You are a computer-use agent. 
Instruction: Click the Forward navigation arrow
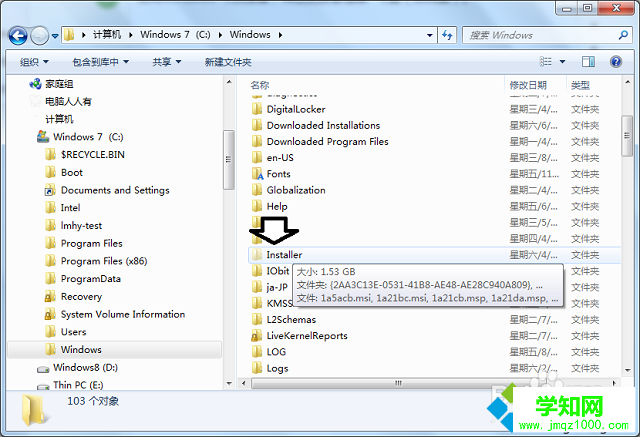pyautogui.click(x=40, y=36)
